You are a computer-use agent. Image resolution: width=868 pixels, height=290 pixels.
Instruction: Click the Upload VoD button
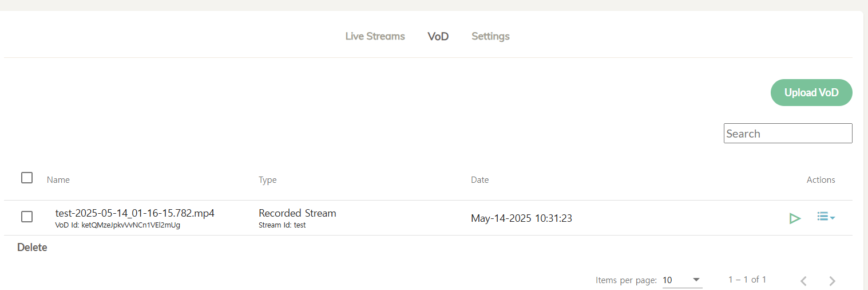pos(811,92)
